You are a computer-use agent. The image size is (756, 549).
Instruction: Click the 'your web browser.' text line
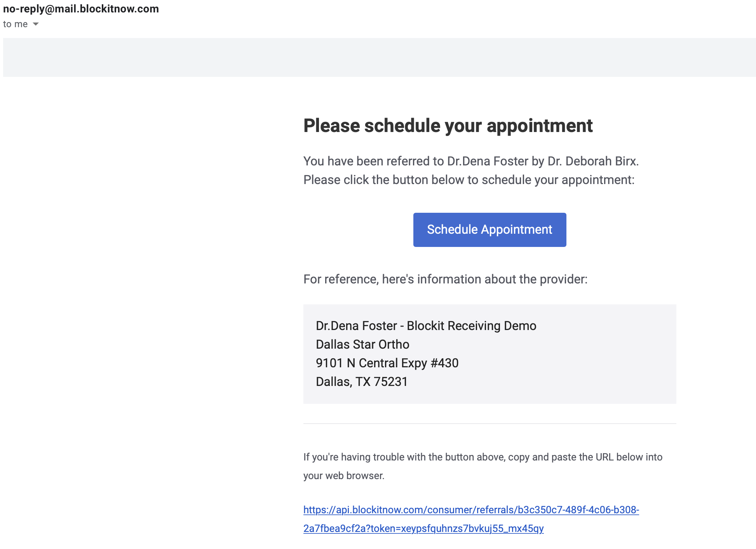[x=343, y=476]
